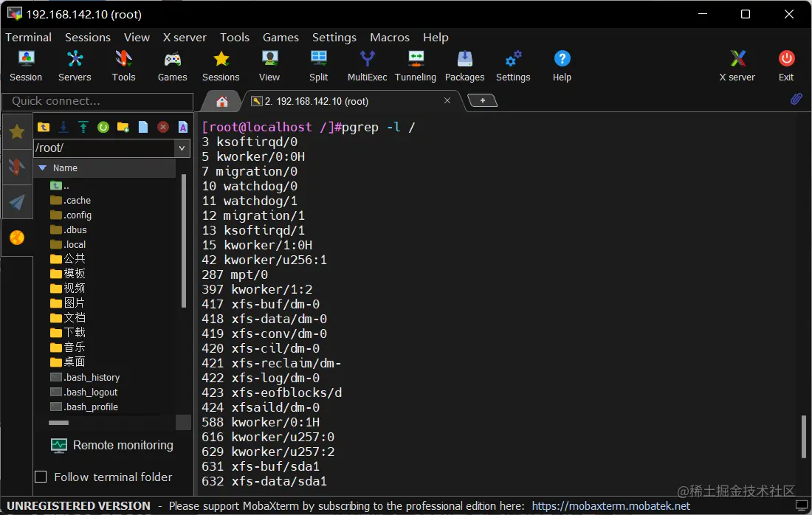Expand the /root/ path dropdown
This screenshot has width=812, height=515.
point(182,148)
